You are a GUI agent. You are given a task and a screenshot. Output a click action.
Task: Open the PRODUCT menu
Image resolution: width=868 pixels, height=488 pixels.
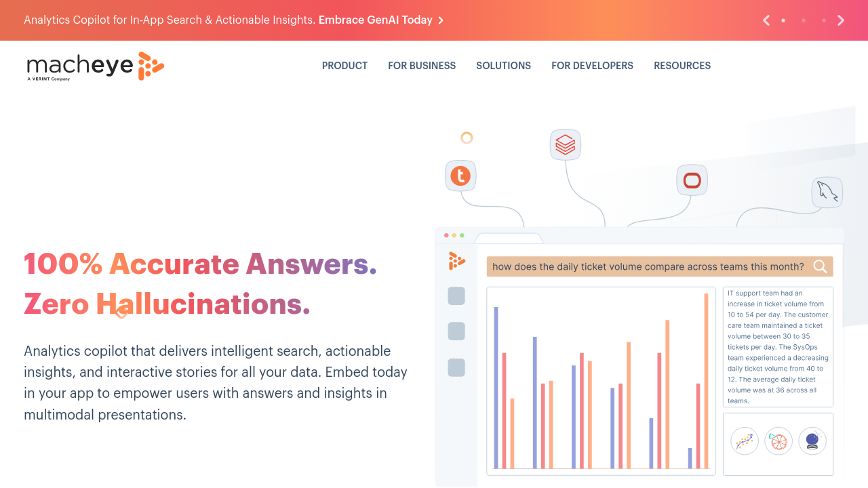[344, 66]
